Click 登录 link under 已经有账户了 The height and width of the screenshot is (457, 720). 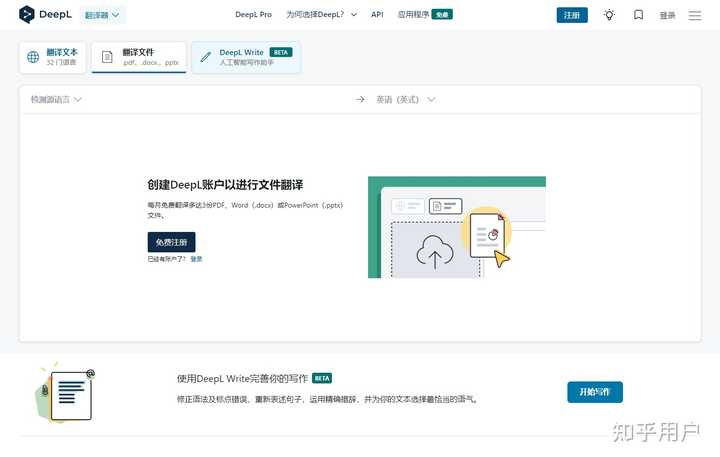tap(196, 259)
